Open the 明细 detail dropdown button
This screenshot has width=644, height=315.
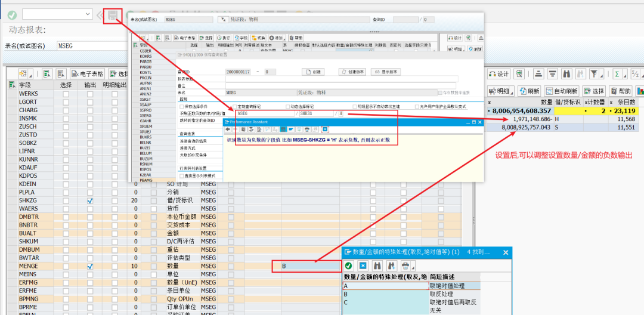pyautogui.click(x=501, y=91)
